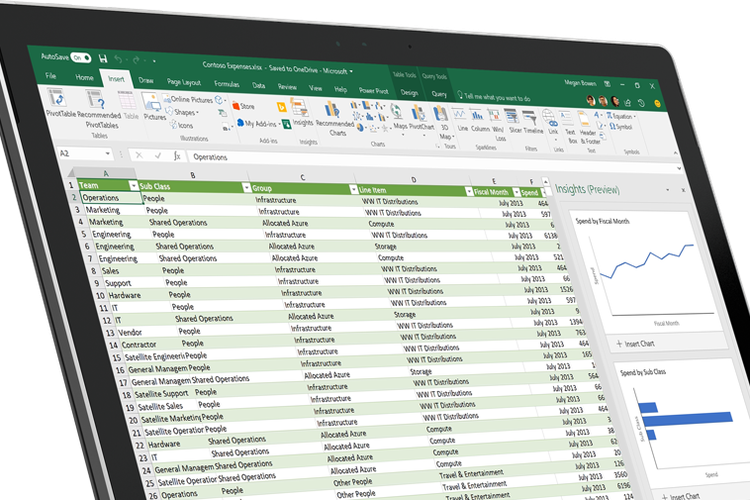750x500 pixels.
Task: Open the Sub Class column filter dropdown
Action: (x=246, y=188)
